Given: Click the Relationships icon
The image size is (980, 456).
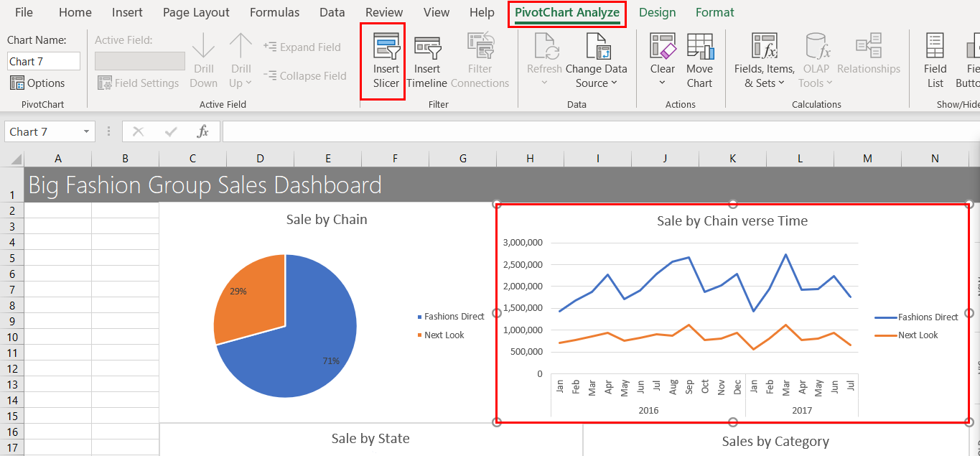Looking at the screenshot, I should [x=869, y=45].
